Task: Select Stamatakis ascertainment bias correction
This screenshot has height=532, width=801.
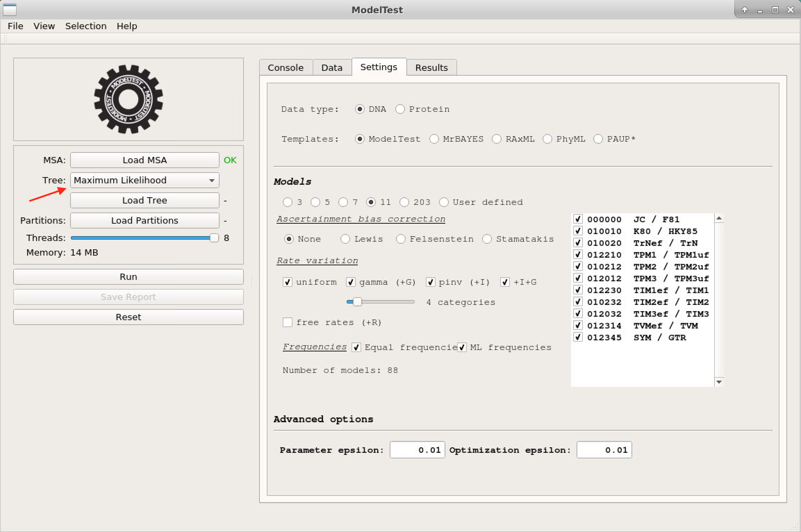Action: click(x=487, y=239)
